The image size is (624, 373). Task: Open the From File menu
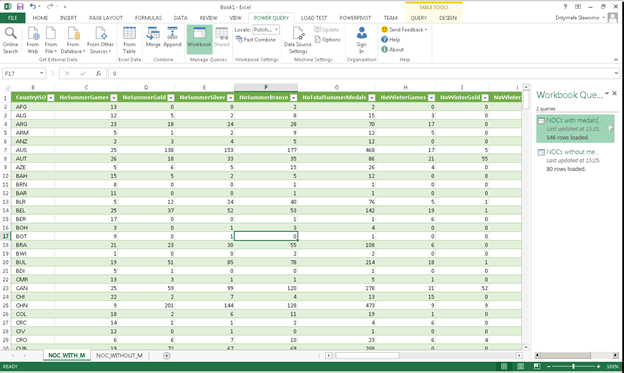click(51, 40)
